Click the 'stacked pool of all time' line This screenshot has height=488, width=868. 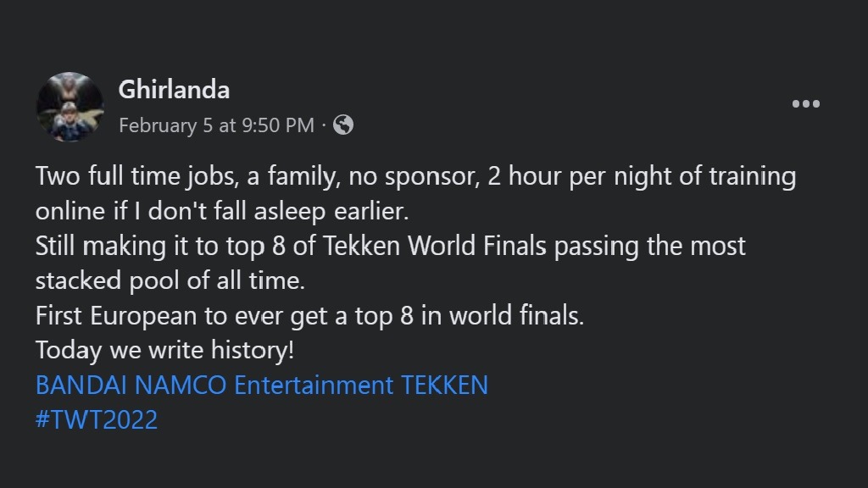(169, 281)
